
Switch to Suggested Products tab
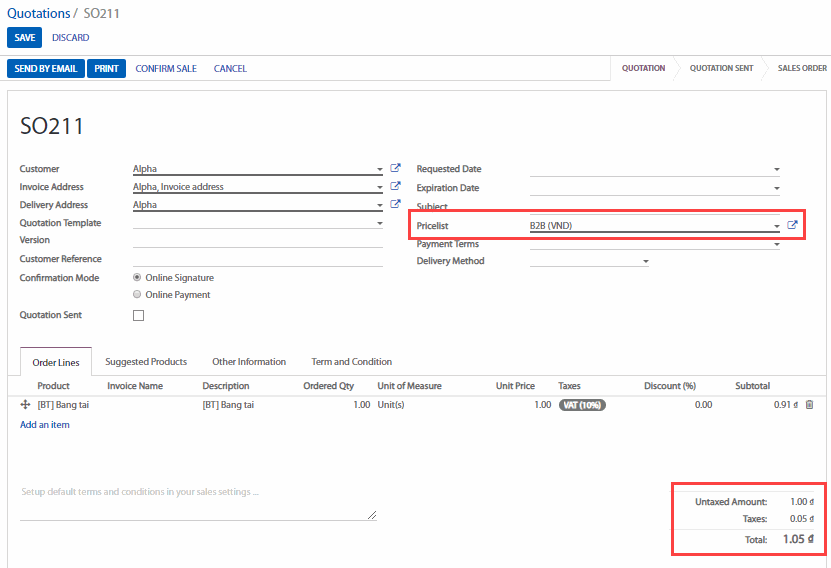coord(146,362)
